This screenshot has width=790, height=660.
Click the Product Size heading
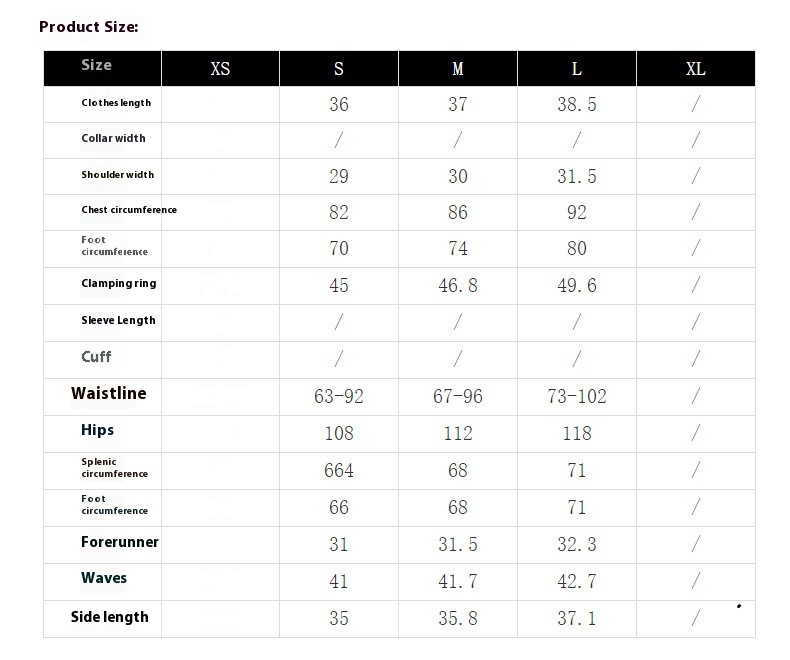pyautogui.click(x=89, y=27)
